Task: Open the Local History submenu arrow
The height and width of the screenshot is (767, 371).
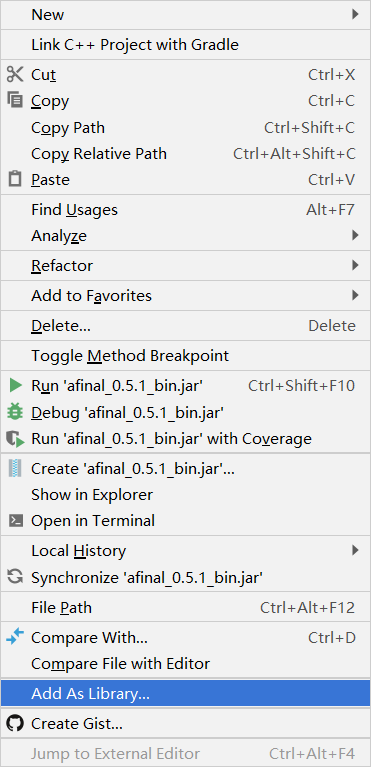Action: pos(355,551)
